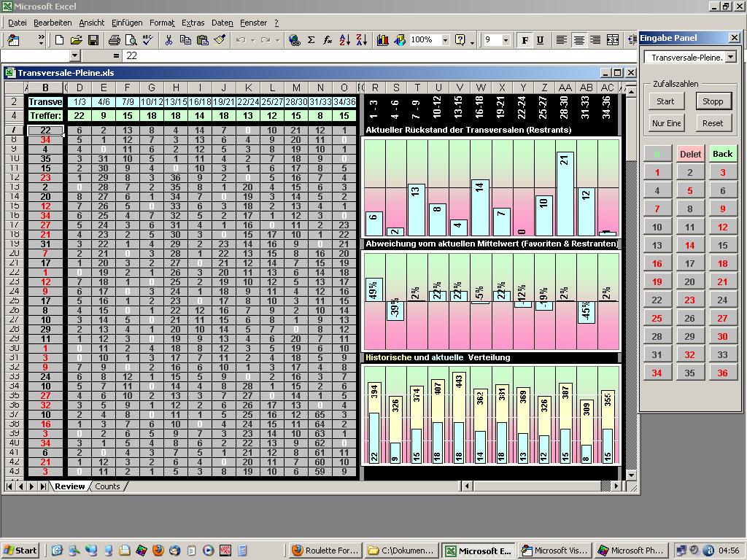Print the sheet using the printer icon

coord(114,40)
